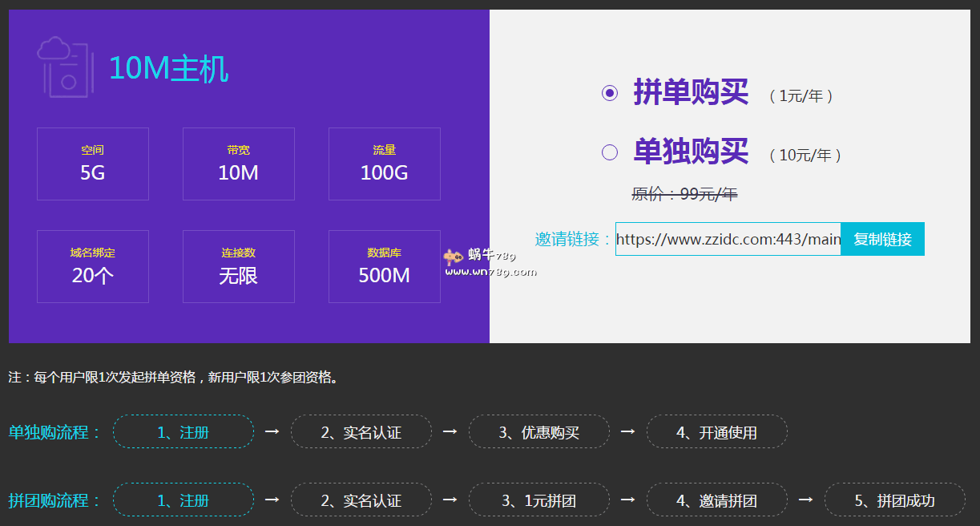Select the 拼单购买 radio option
The height and width of the screenshot is (526, 980).
[610, 93]
